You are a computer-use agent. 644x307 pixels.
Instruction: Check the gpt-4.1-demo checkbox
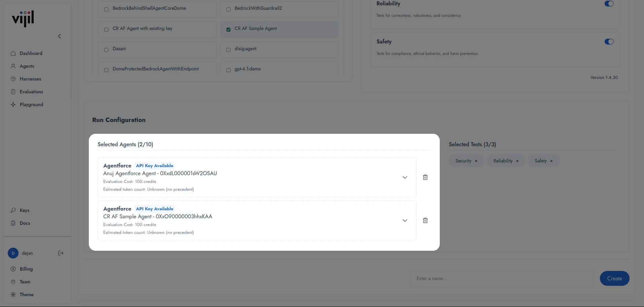228,70
